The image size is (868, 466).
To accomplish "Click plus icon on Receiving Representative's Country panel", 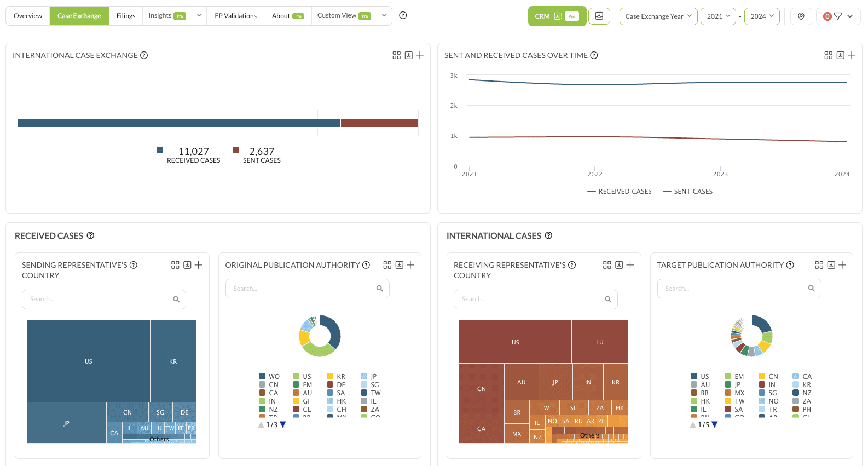I will (630, 265).
